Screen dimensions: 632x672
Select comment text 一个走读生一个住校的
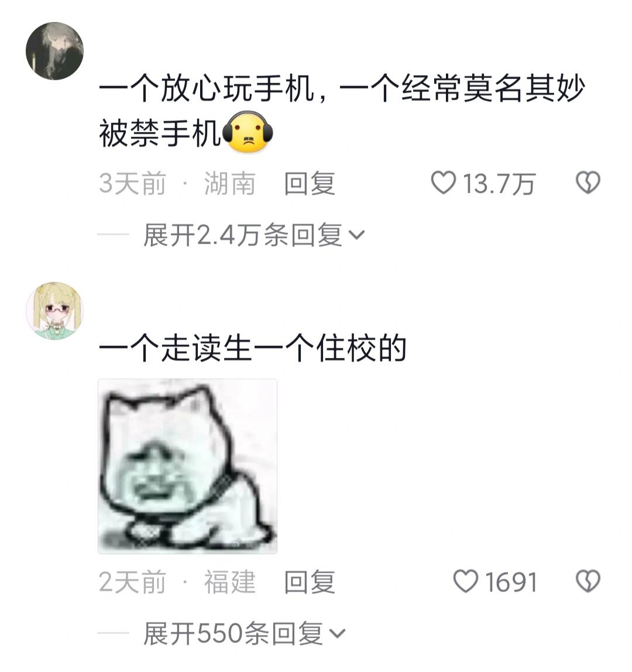pos(252,348)
